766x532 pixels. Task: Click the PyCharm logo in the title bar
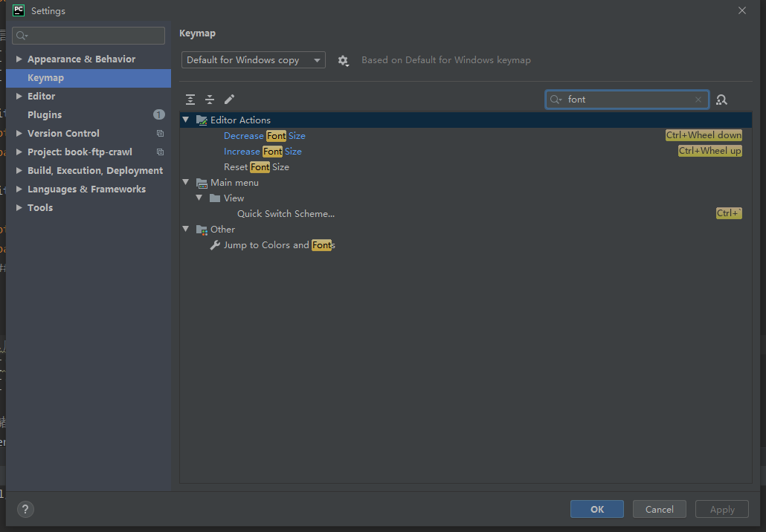pyautogui.click(x=19, y=10)
